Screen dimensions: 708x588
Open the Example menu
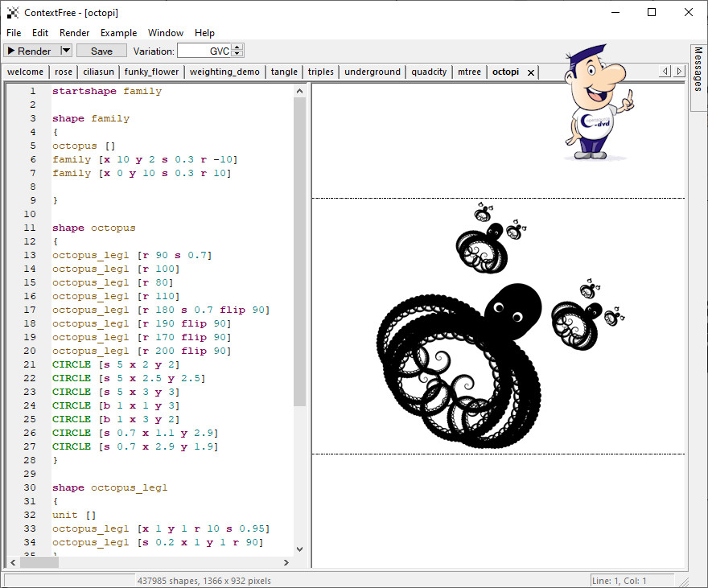point(118,33)
